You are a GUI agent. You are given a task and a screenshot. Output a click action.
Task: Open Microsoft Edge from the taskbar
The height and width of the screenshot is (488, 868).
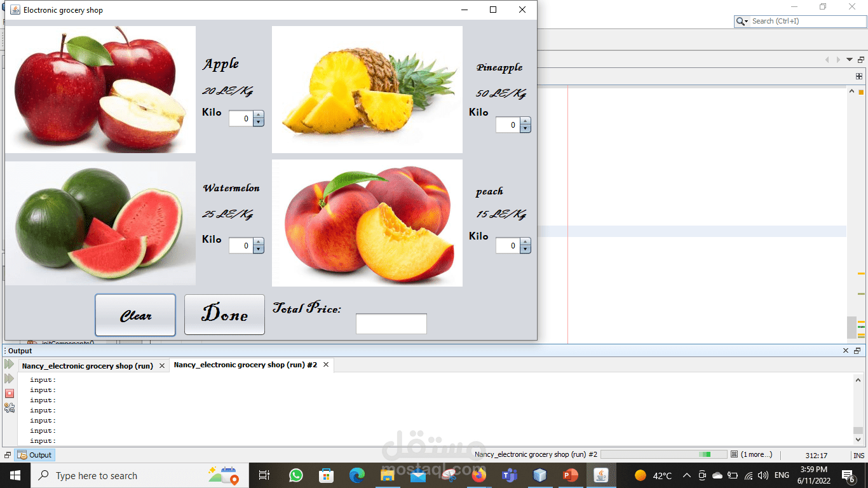click(357, 475)
